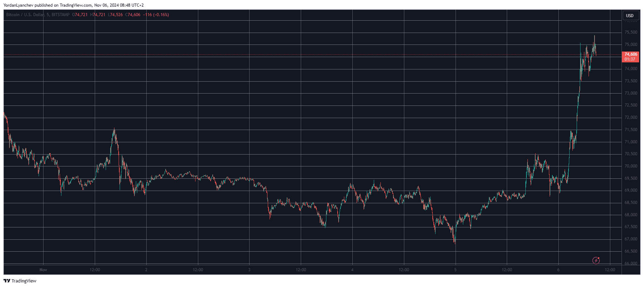
Task: Click the 66,500 price axis label
Action: coord(631,251)
